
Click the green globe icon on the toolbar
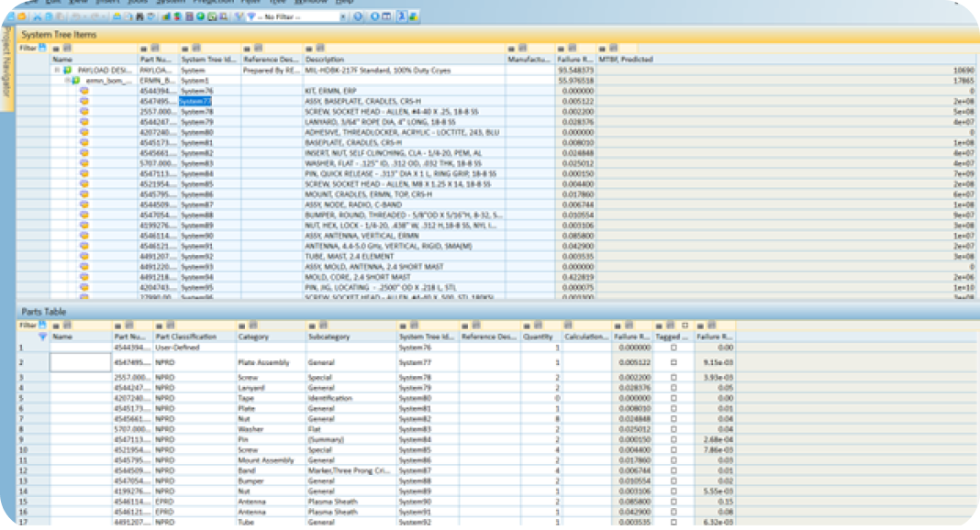(x=200, y=17)
